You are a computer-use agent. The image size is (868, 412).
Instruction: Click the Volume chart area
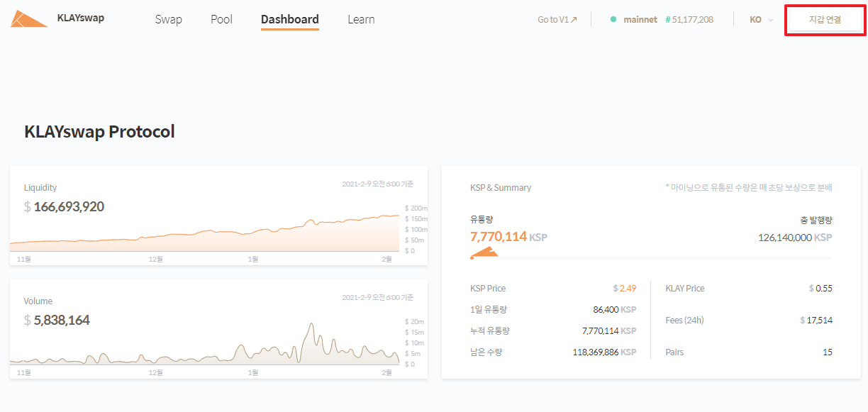point(204,343)
